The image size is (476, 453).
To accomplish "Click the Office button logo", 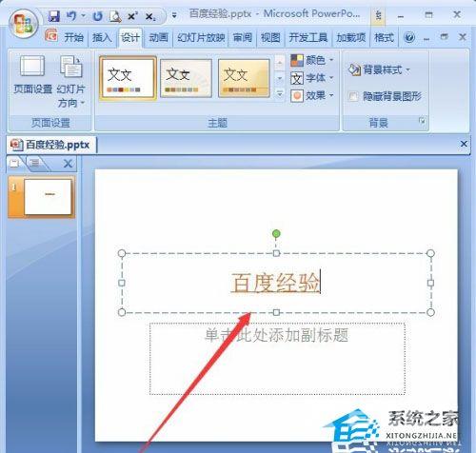I will click(x=23, y=25).
